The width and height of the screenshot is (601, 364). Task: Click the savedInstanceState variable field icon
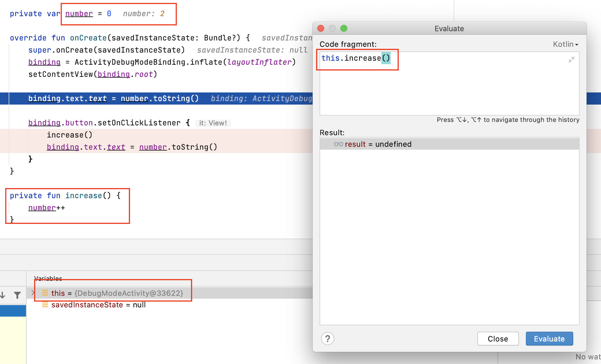coord(45,305)
